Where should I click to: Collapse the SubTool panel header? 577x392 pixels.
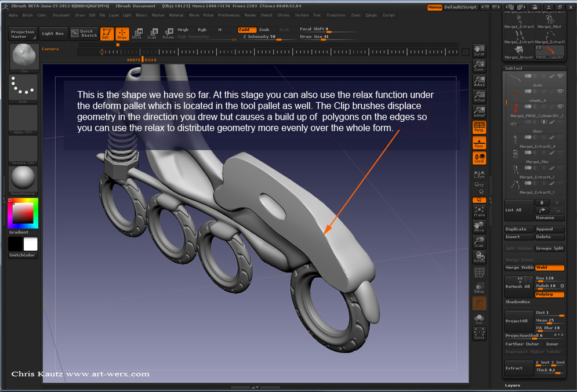tap(514, 68)
